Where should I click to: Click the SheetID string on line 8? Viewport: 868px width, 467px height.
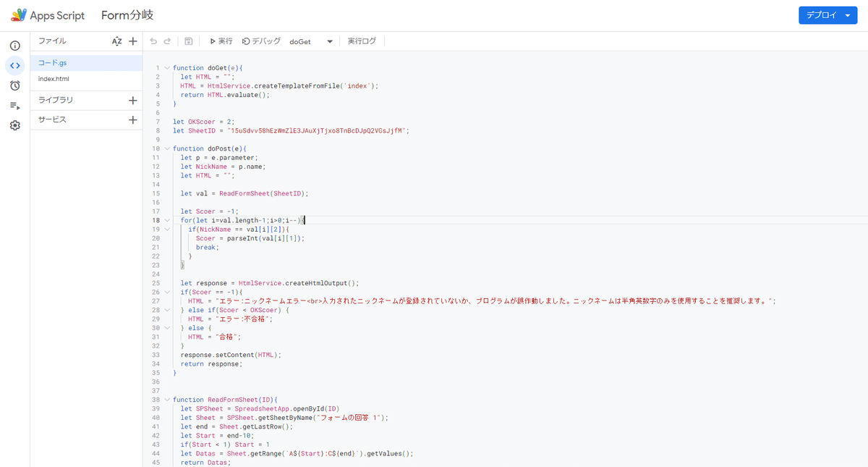click(x=317, y=130)
